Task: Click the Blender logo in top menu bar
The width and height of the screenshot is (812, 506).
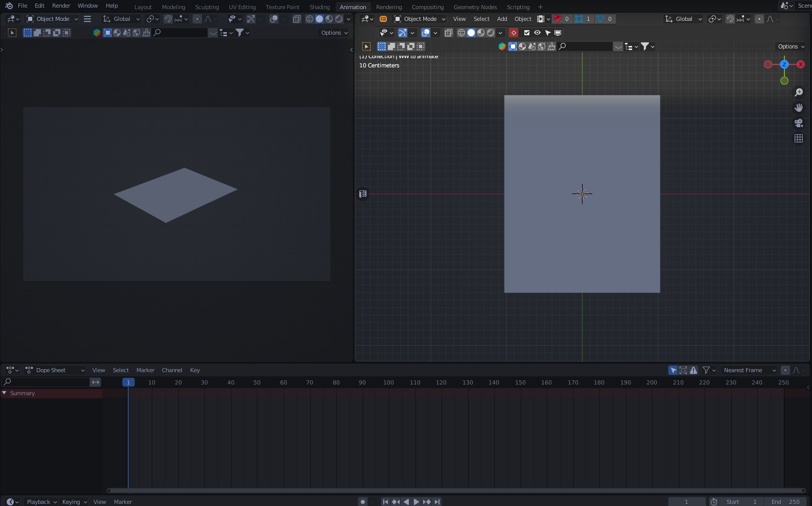Action: (9, 6)
